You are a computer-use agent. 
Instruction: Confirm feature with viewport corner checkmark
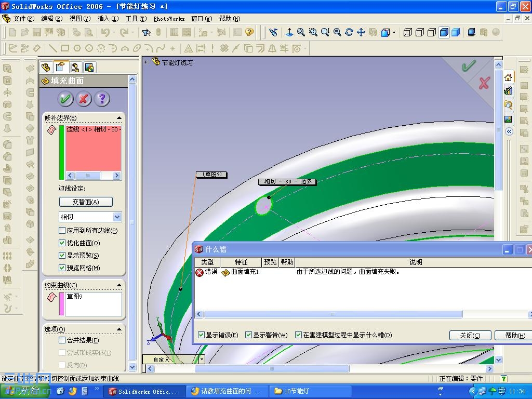[469, 65]
